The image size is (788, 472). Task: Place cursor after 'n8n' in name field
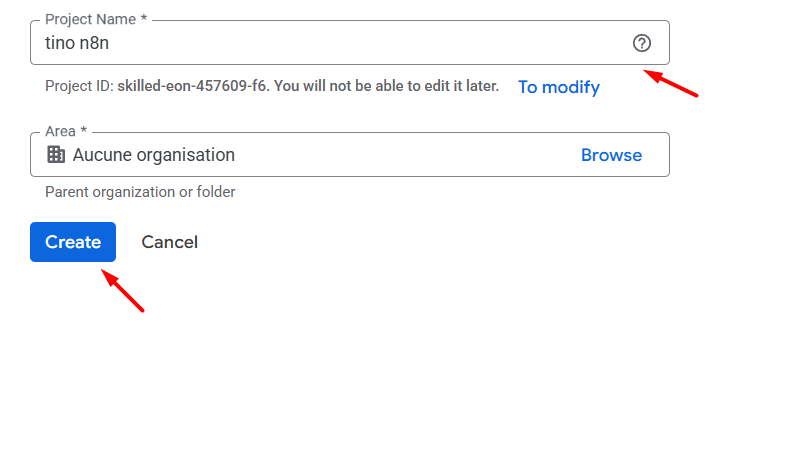(110, 43)
